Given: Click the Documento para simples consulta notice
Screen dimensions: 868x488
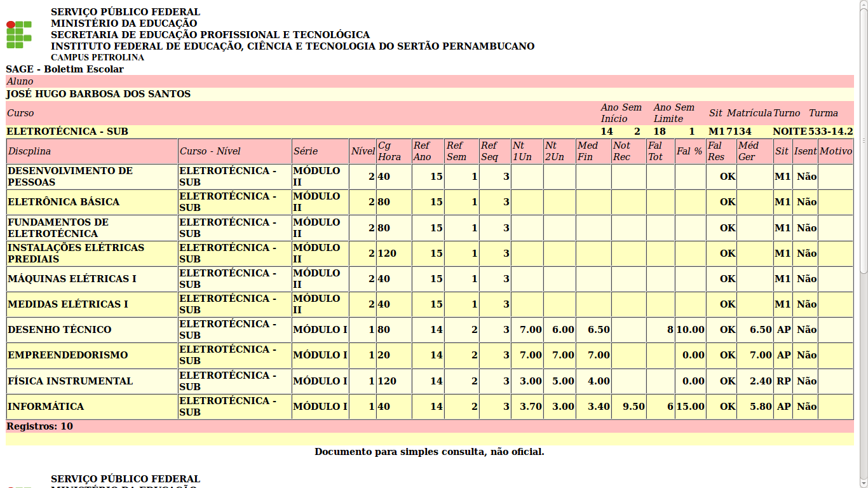Looking at the screenshot, I should coord(430,452).
